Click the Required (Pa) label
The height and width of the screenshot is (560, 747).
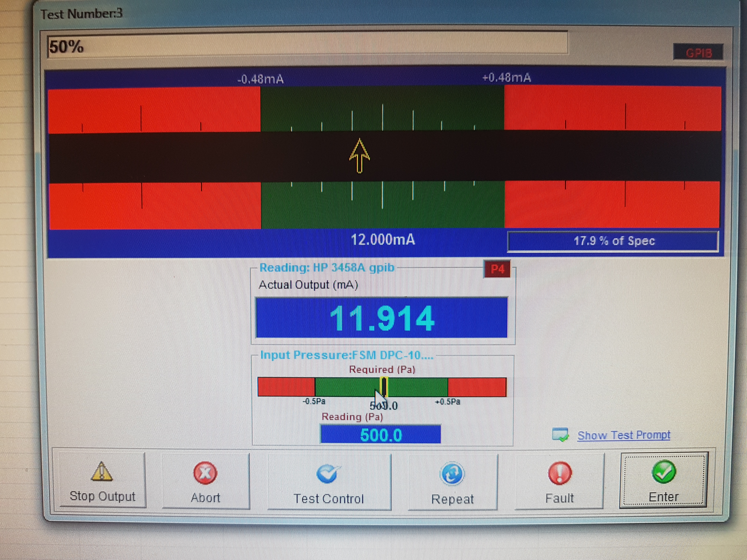[x=382, y=369]
